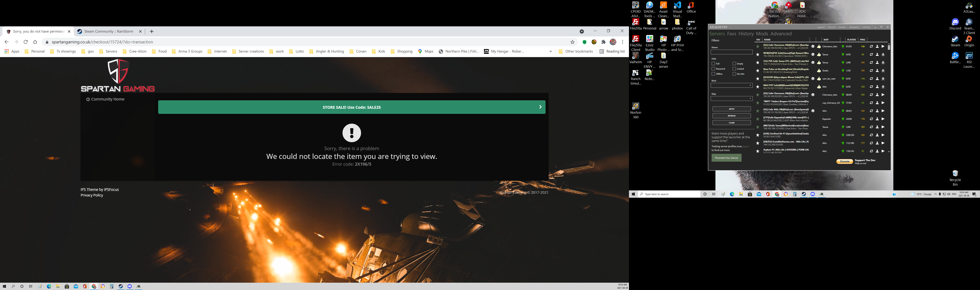Refresh icon for New Pulse on BreakingPoint server
This screenshot has height=290, width=980.
tap(871, 70)
